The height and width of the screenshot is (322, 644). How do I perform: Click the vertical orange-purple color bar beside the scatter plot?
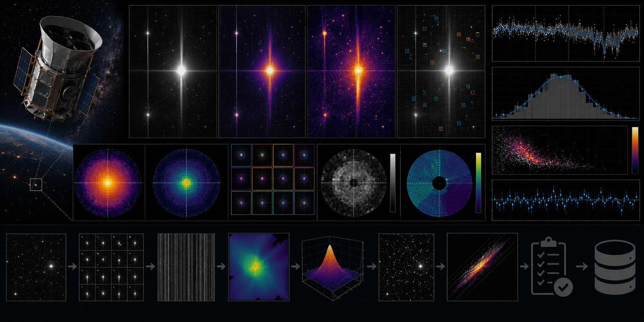(635, 150)
